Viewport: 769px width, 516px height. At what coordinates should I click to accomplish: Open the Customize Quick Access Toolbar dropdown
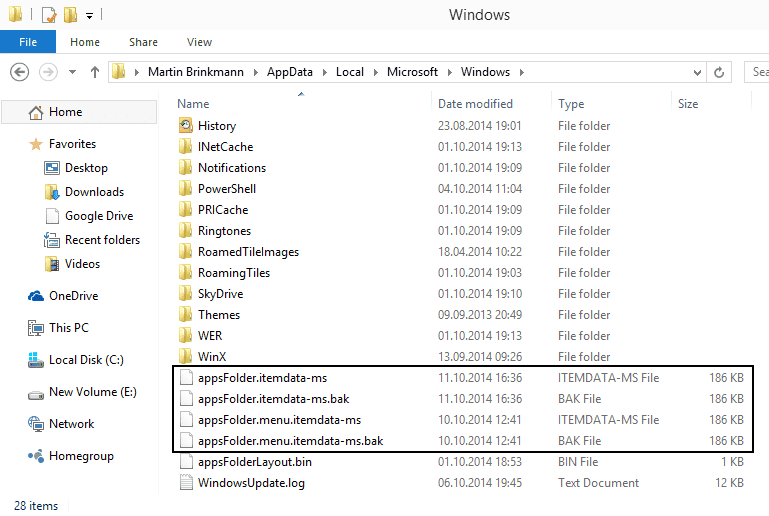(89, 16)
